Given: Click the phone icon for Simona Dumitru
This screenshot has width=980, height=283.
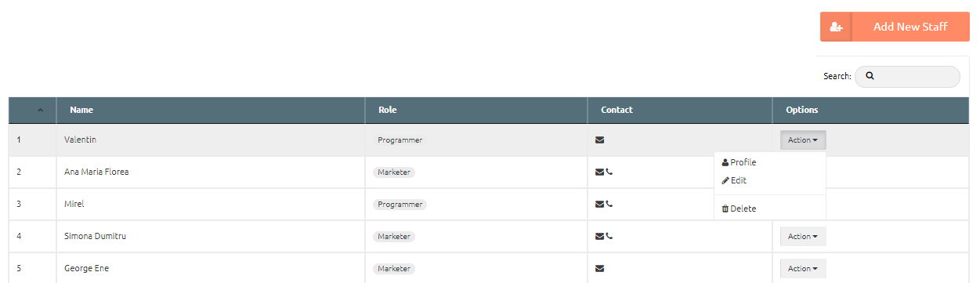Looking at the screenshot, I should 609,236.
